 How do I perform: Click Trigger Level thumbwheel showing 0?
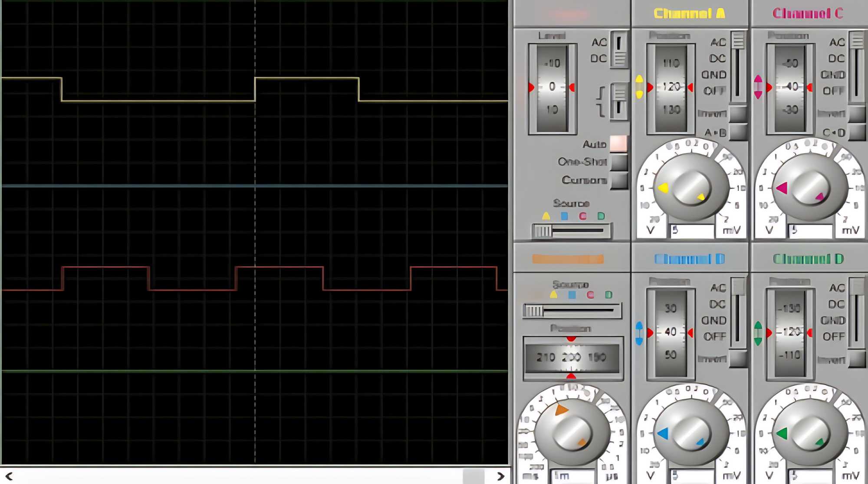point(552,87)
